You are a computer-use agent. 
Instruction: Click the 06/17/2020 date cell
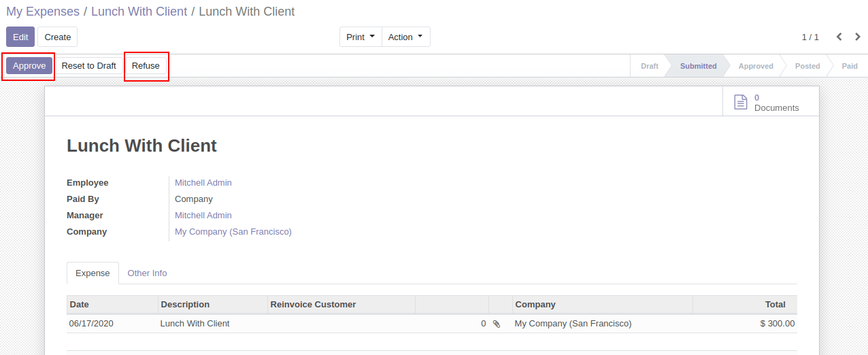coord(112,324)
